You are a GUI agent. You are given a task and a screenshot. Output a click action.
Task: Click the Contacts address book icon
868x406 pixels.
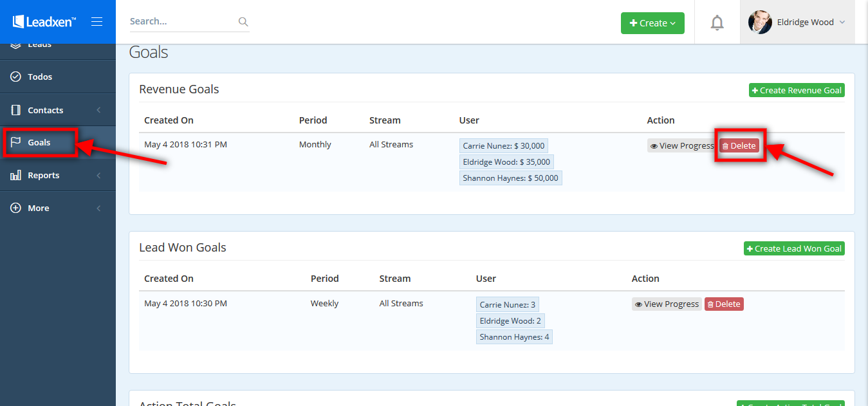click(16, 110)
